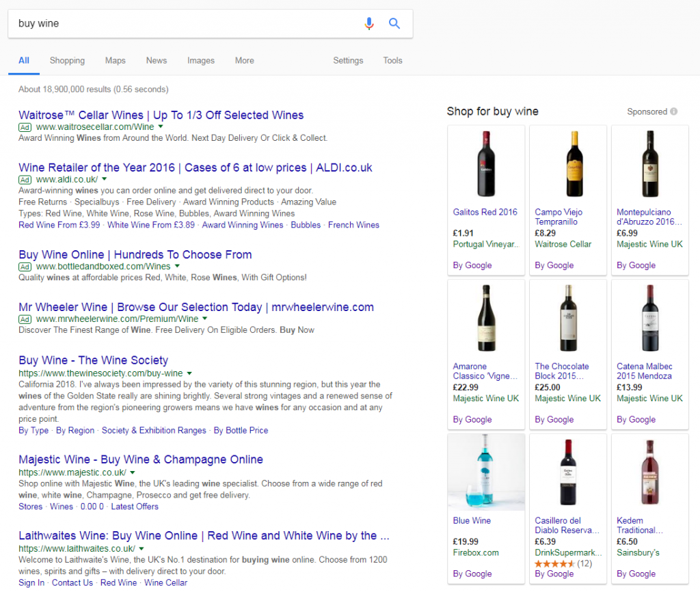
Task: Open the bottledandboxed.com URL dropdown arrow
Action: [x=177, y=266]
